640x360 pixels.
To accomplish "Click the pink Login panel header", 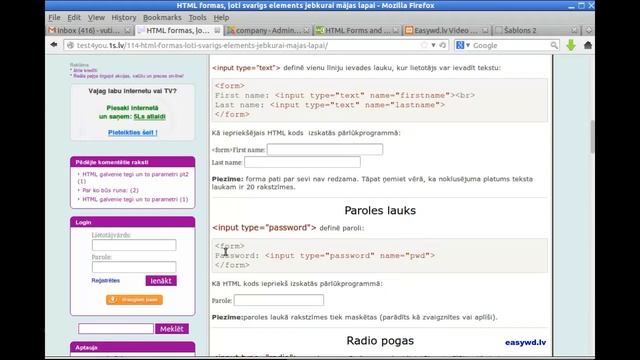I will click(x=133, y=222).
